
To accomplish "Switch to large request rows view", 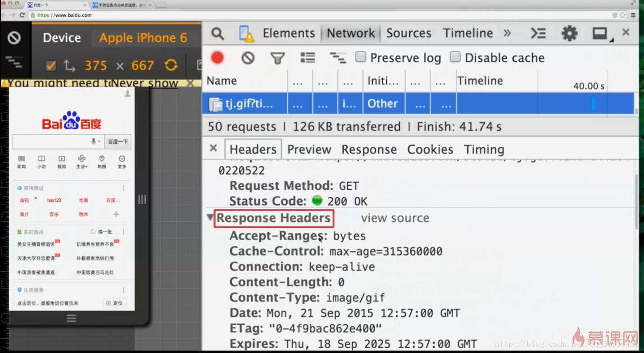I will (x=308, y=58).
